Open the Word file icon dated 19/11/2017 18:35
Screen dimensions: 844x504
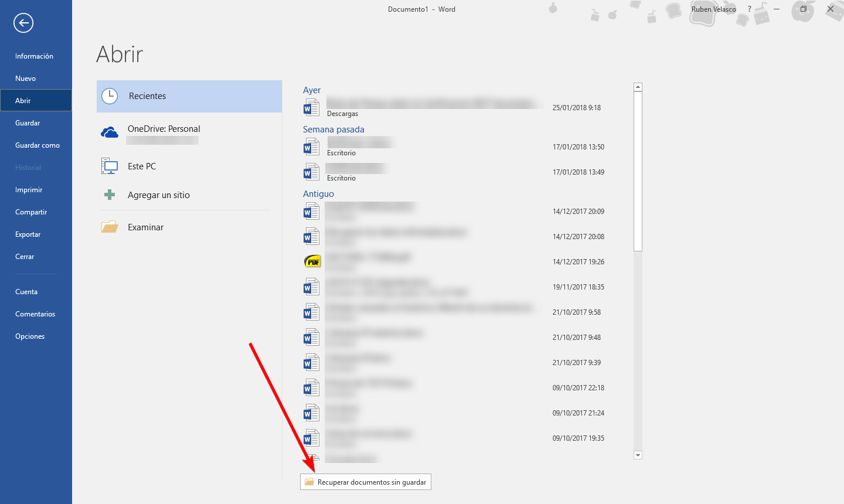pos(311,287)
